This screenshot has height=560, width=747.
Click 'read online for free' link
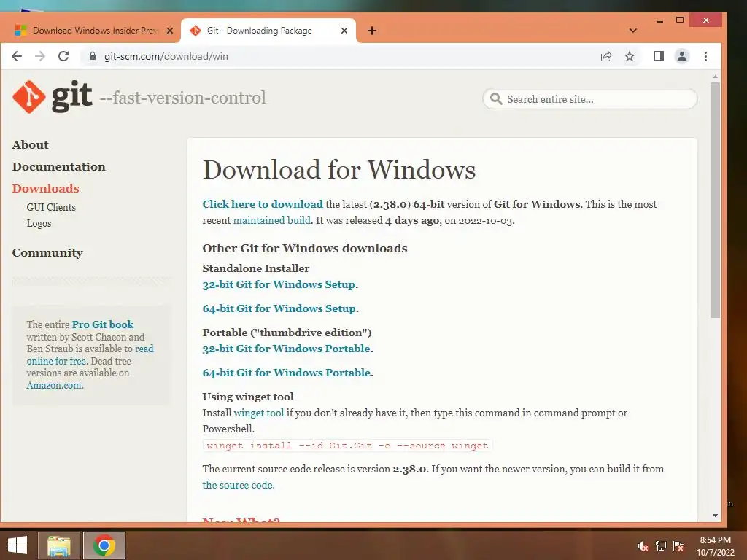tap(90, 355)
